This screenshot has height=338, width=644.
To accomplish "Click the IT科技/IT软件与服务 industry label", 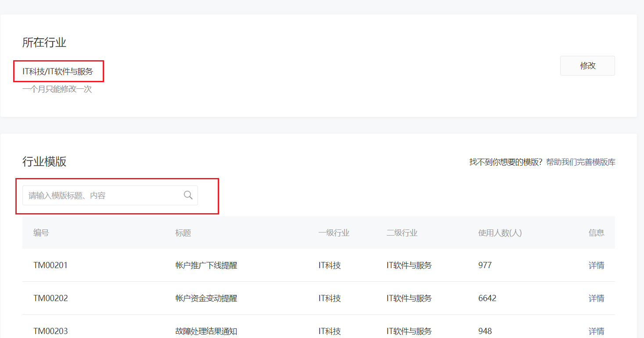I will tap(58, 71).
